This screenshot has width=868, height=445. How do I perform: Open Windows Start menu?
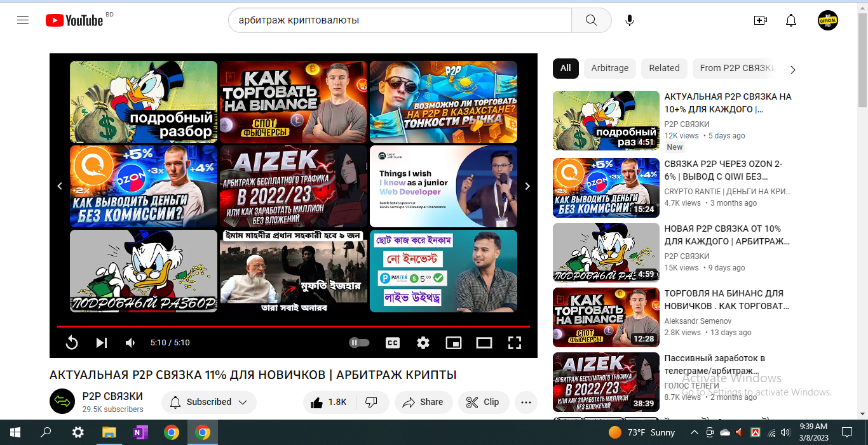[15, 432]
